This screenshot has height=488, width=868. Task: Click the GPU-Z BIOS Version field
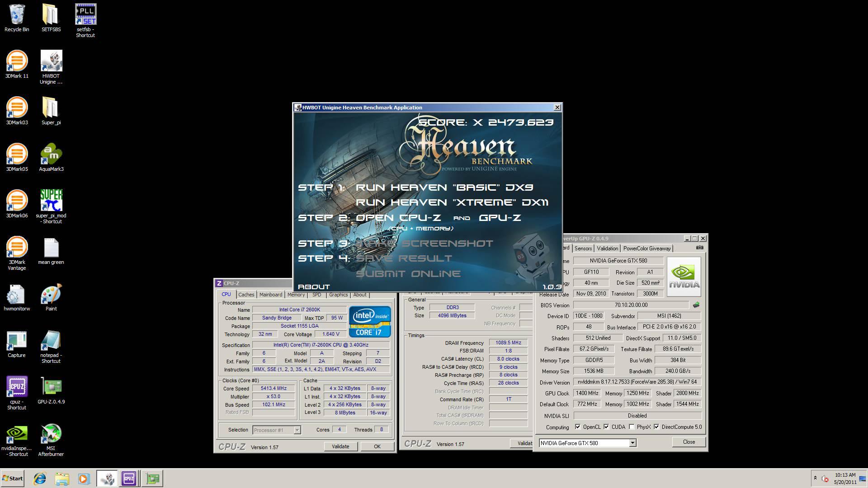pos(631,305)
